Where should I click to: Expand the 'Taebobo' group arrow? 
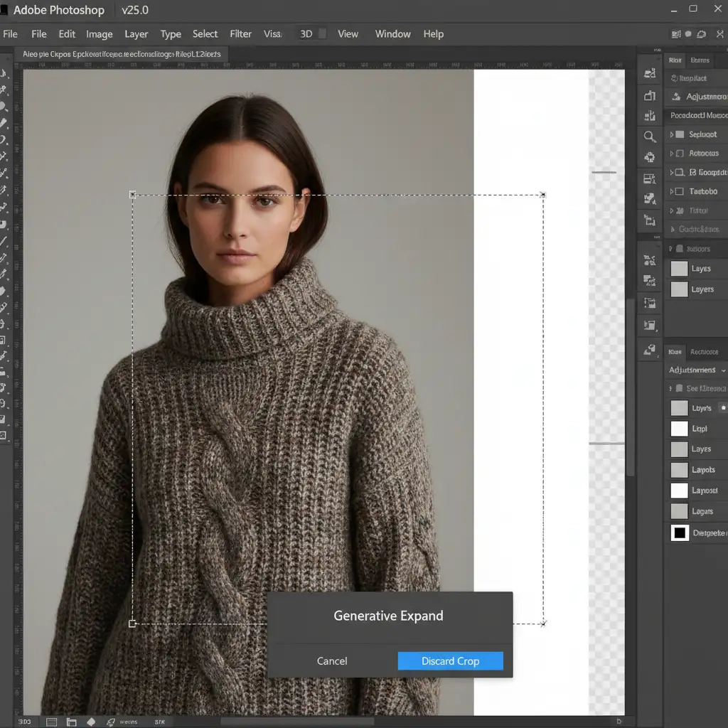point(671,191)
